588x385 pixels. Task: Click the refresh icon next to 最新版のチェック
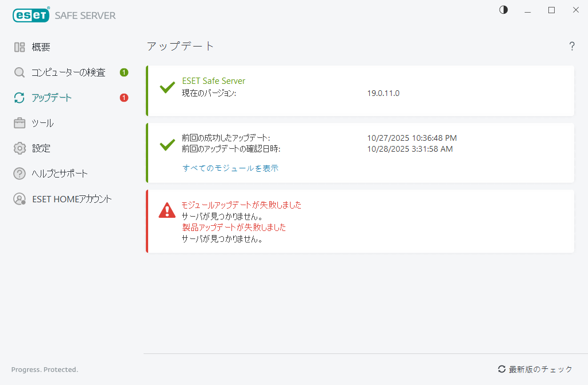pos(502,369)
